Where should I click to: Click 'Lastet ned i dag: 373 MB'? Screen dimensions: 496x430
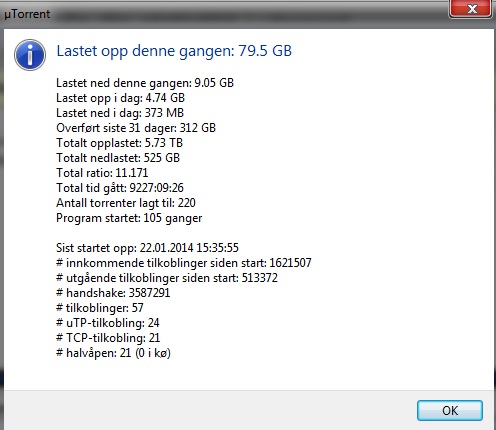click(x=120, y=113)
